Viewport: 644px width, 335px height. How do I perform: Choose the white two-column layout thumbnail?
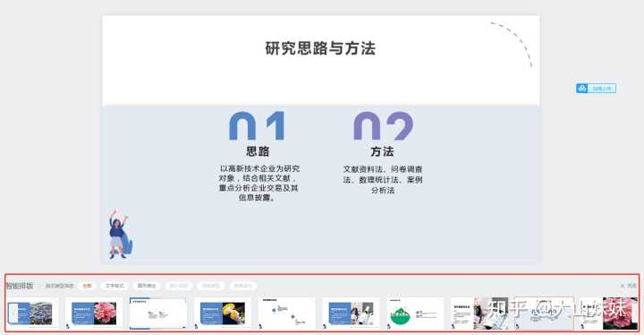tap(158, 314)
